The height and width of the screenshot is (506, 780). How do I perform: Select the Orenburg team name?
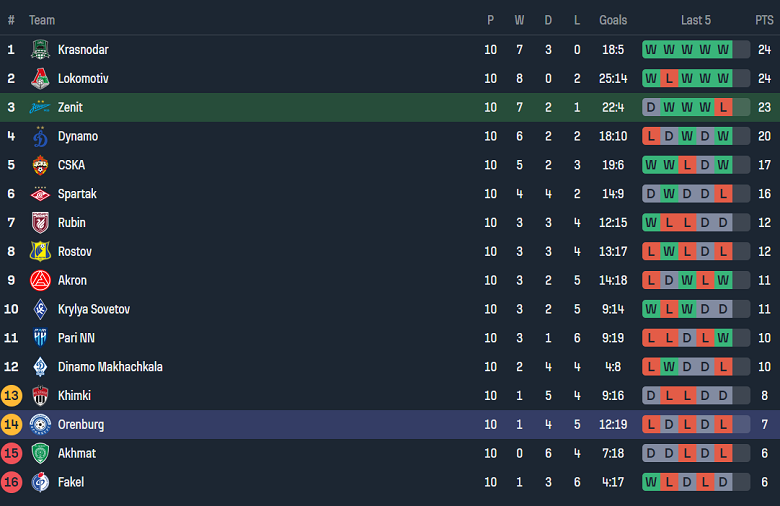click(x=81, y=425)
